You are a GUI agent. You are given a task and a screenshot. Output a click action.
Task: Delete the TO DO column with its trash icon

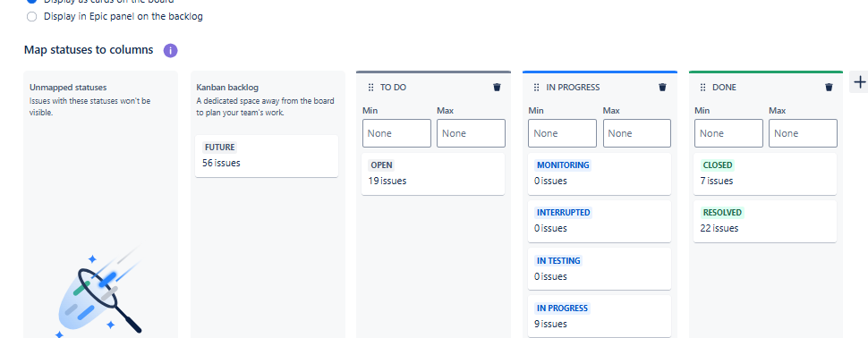pos(497,88)
